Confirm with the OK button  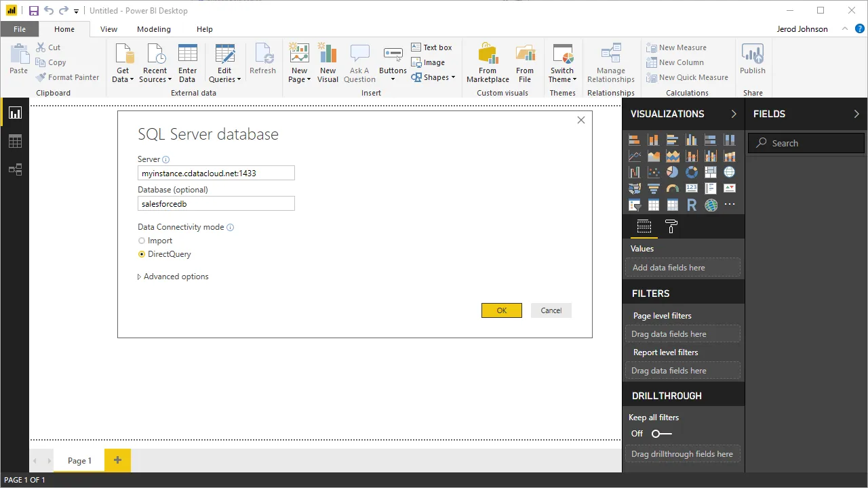(x=501, y=310)
